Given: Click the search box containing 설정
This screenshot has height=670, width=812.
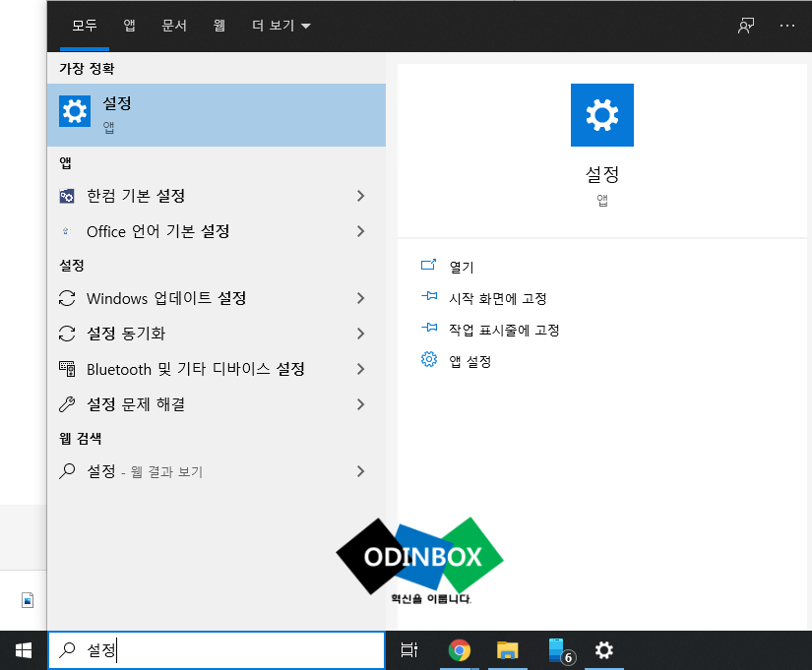Looking at the screenshot, I should tap(217, 649).
